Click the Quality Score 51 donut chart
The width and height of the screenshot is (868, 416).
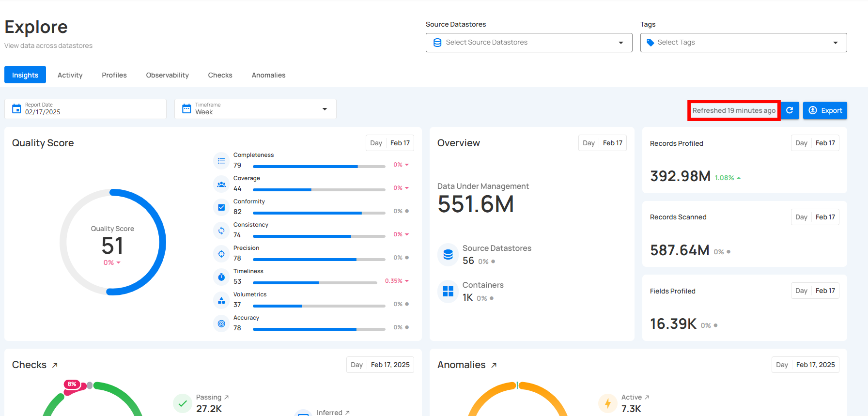pyautogui.click(x=113, y=242)
